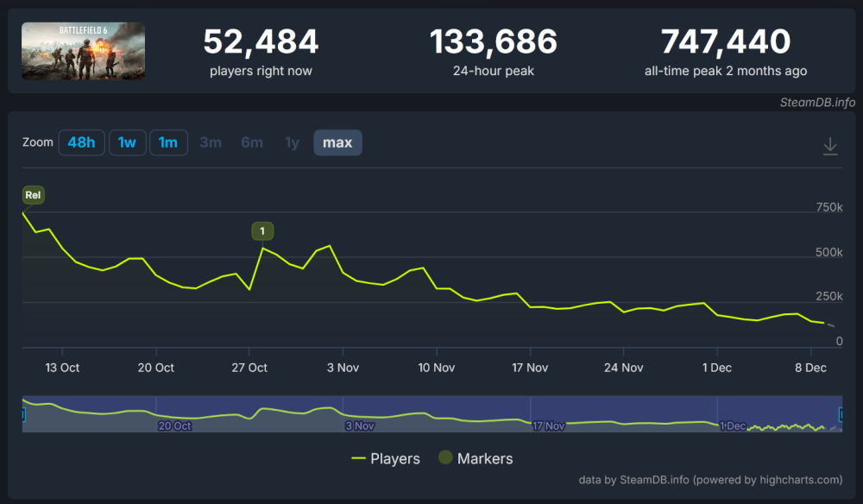Toggle the Markers series in legend
Screen dimensions: 863x504
pyautogui.click(x=476, y=457)
